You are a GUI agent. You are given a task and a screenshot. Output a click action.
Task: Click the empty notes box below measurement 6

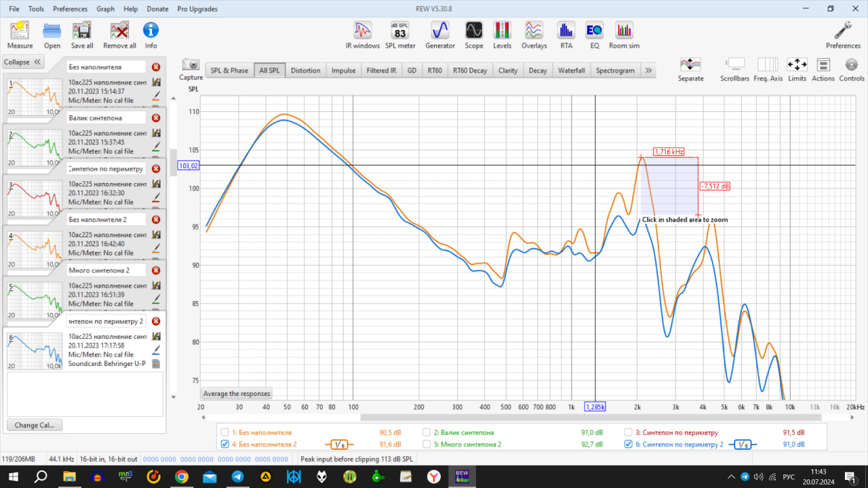coord(85,394)
